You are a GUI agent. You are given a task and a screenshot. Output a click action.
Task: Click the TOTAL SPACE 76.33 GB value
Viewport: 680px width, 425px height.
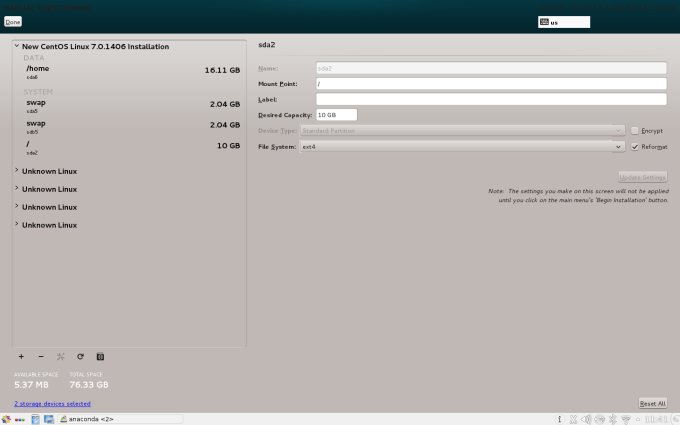pos(89,385)
